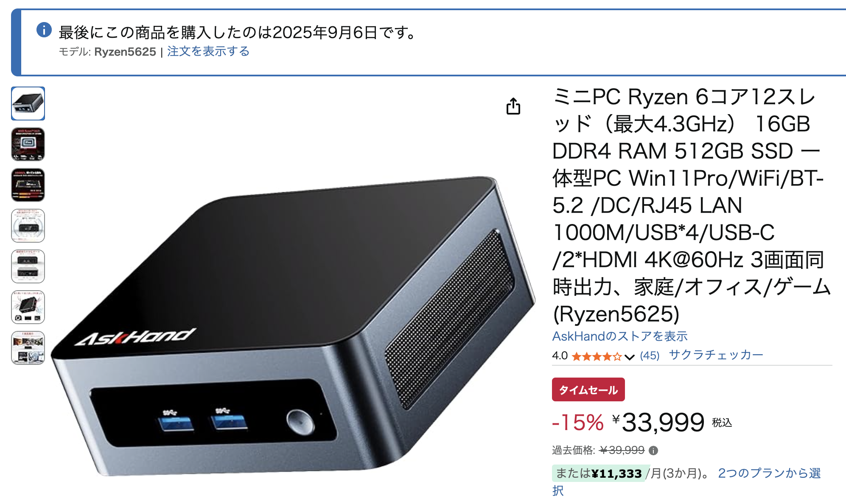Select fourth thumbnail showing circular diagram
This screenshot has width=846, height=504.
28,226
